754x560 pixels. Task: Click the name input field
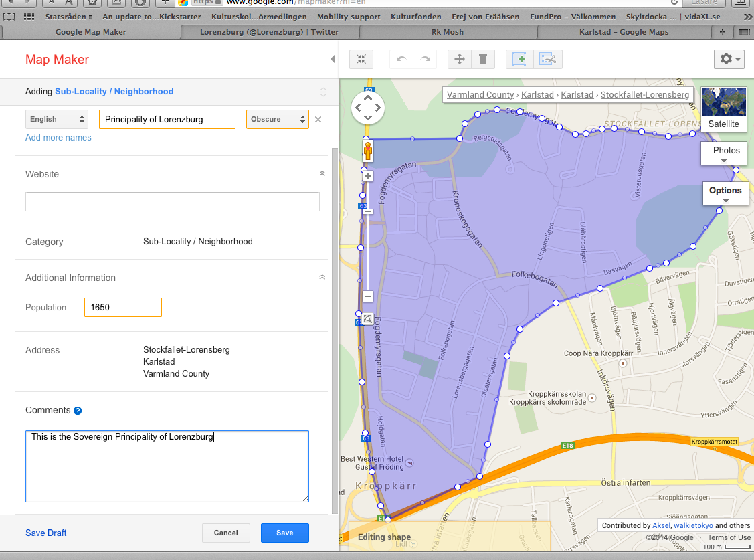coord(167,120)
